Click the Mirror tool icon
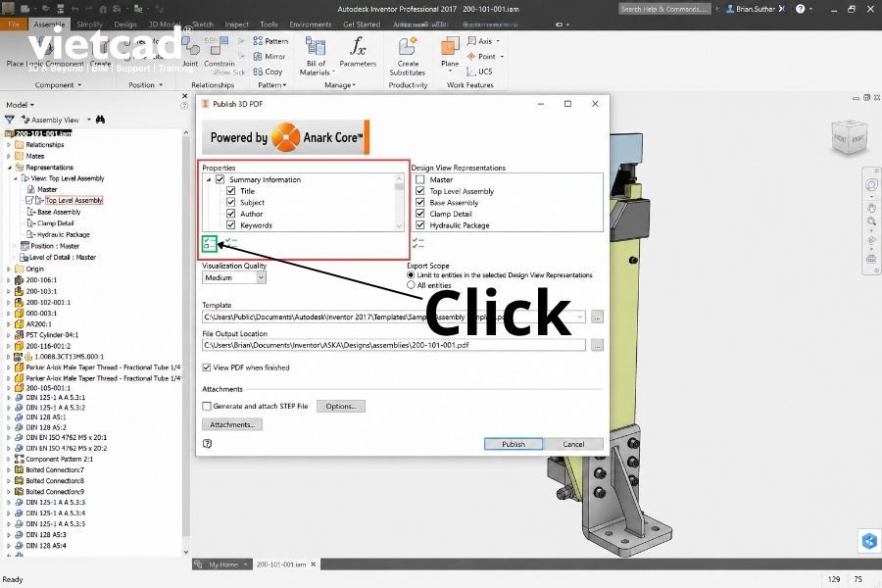Screen dimensions: 882x588 [x=258, y=56]
